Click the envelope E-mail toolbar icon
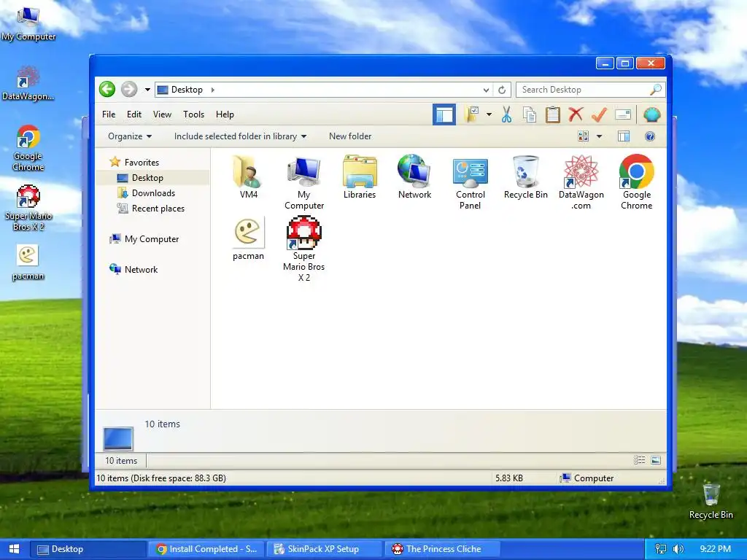Screen dimensions: 747x560 (x=623, y=114)
